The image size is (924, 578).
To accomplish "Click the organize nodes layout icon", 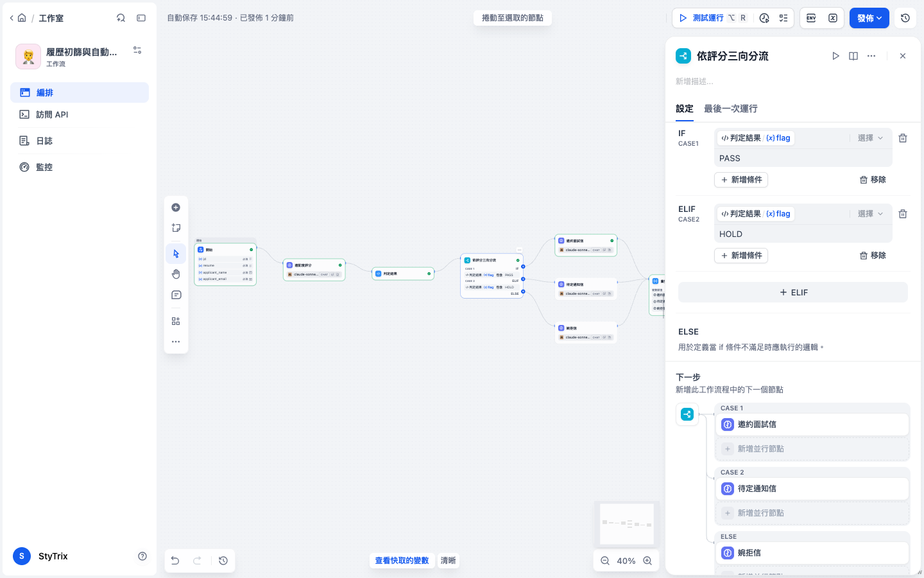I will tap(176, 321).
